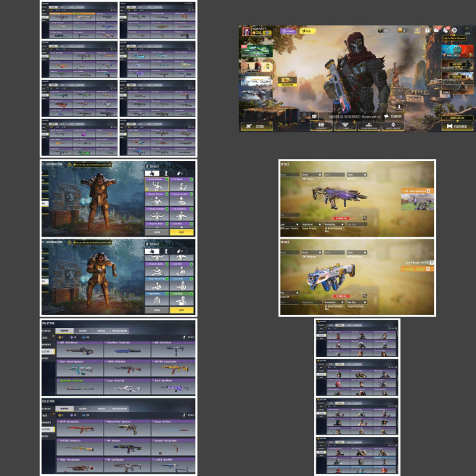Click magnifier icon in the blue-white weapon screenshot

pyautogui.click(x=364, y=295)
